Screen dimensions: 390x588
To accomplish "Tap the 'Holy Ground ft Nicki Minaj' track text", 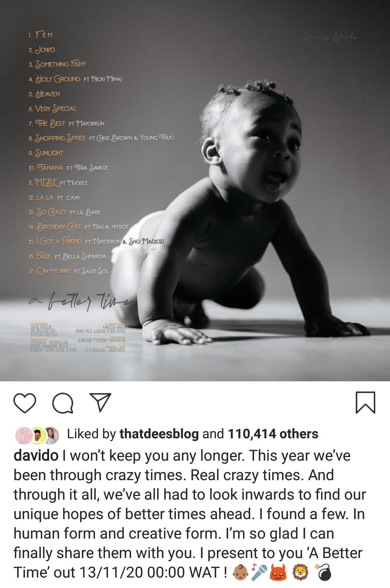I will [75, 79].
